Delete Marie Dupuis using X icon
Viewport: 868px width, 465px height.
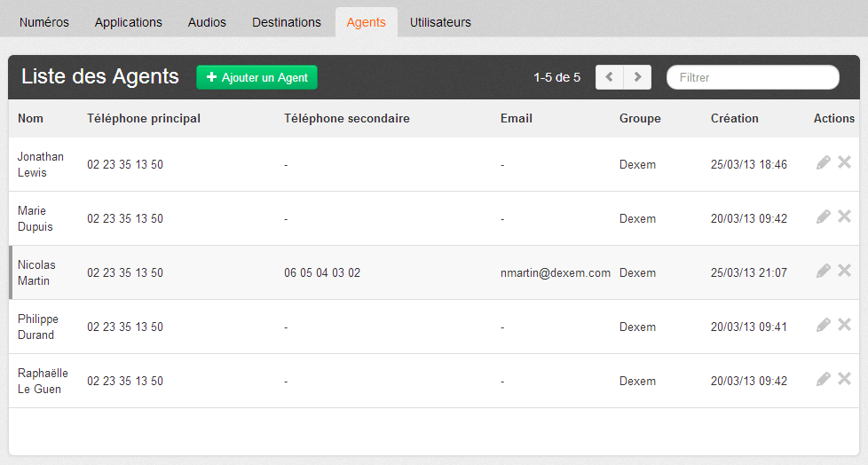[844, 217]
